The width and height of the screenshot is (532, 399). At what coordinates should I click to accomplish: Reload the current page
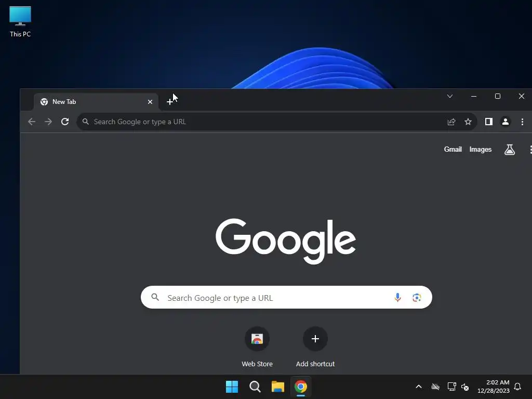click(65, 122)
